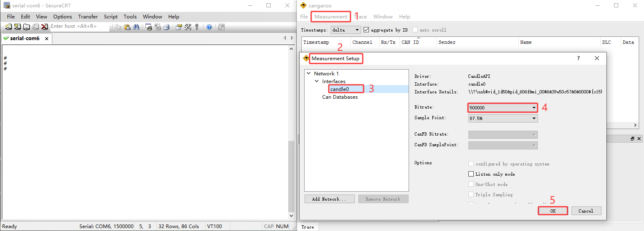Close the docked panel in cangaroo
Screen dimensions: 644x231
(x=639, y=139)
